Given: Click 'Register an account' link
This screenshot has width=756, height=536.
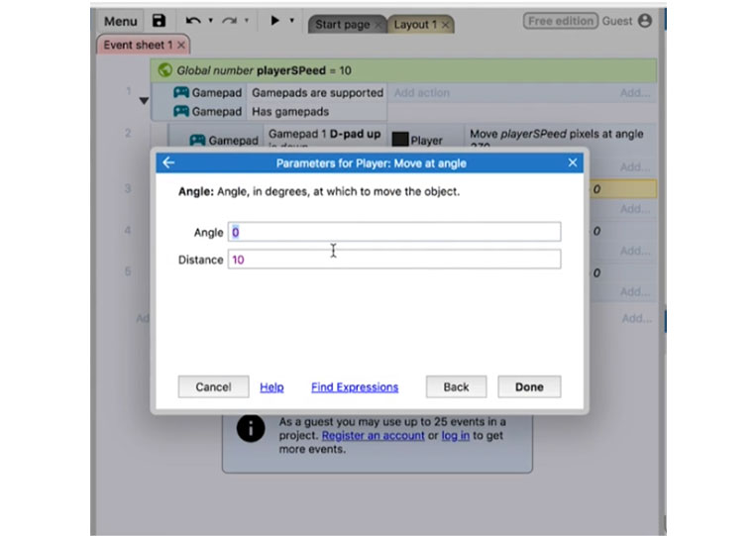Looking at the screenshot, I should pyautogui.click(x=373, y=435).
